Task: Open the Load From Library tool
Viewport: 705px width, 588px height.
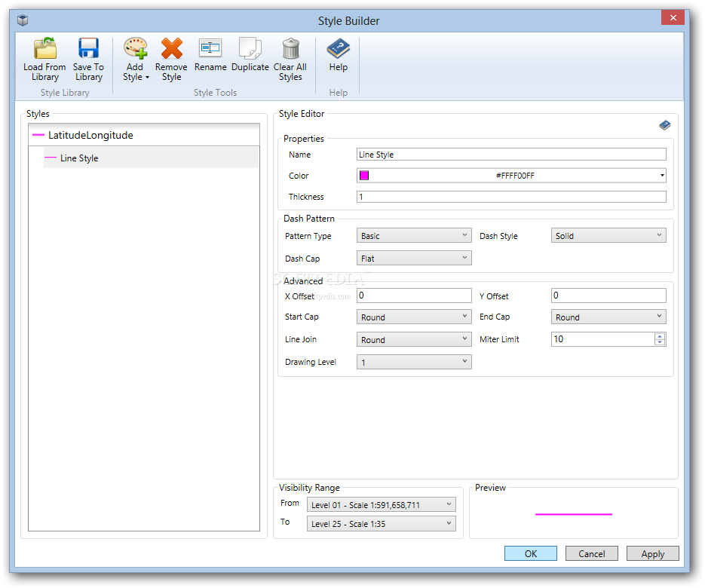Action: 44,60
